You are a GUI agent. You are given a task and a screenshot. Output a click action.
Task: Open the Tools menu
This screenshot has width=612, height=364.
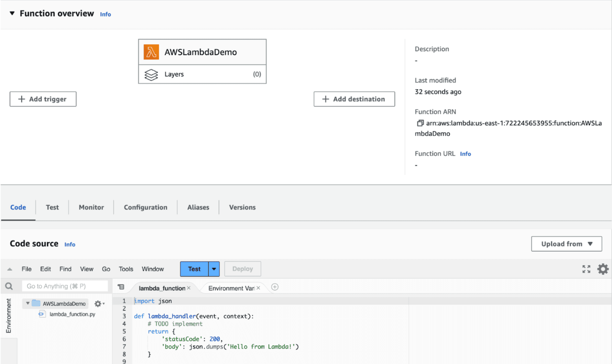point(126,269)
